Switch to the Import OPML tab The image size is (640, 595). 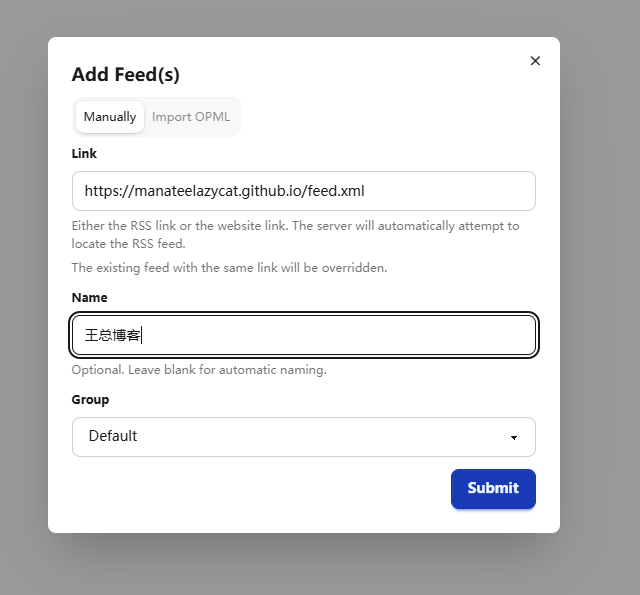[x=191, y=117]
